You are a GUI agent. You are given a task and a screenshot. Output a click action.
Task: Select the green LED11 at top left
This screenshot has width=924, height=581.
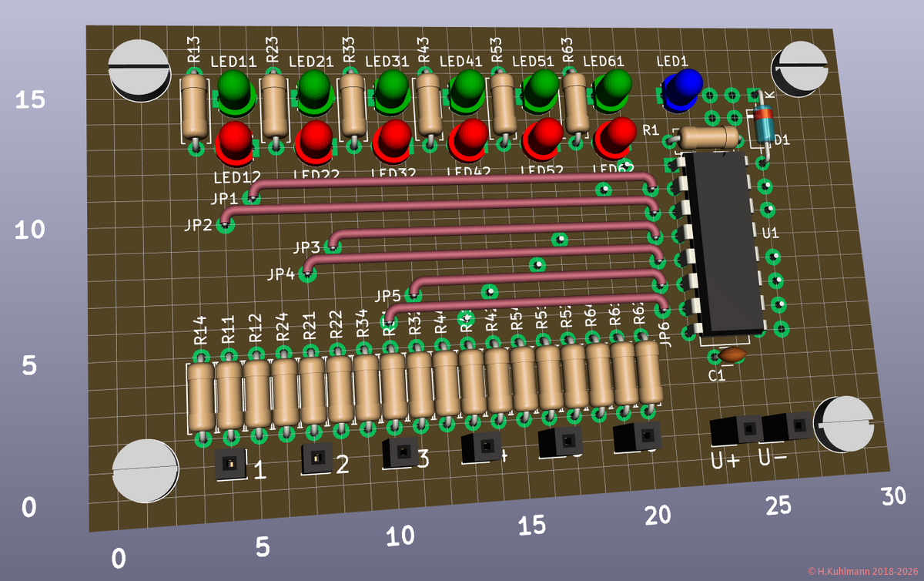pyautogui.click(x=235, y=91)
